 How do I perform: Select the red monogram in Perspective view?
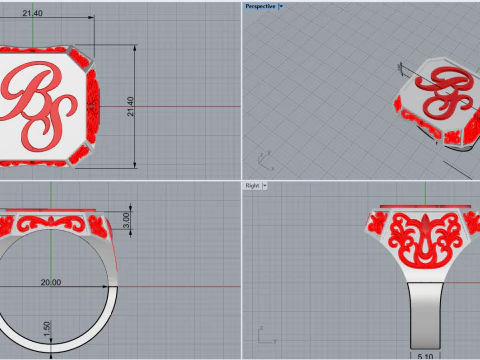coord(443,93)
